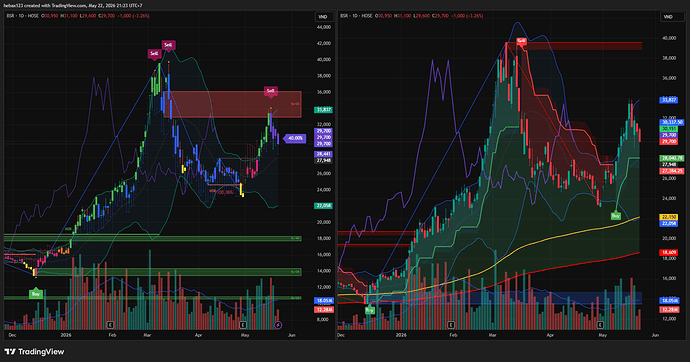Image resolution: width=690 pixels, height=362 pixels.
Task: Open the VND currency dropdown on right chart
Action: coord(668,17)
